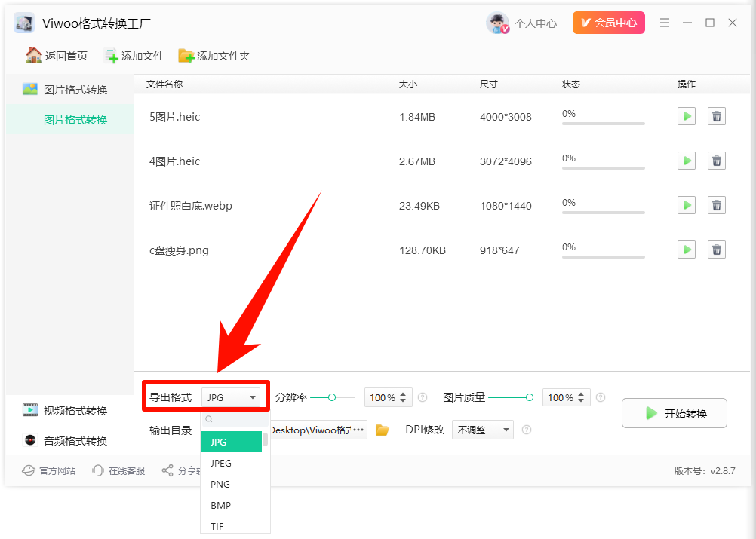Start converting 证件照白底.webp with its play icon
The width and height of the screenshot is (756, 539).
click(687, 205)
